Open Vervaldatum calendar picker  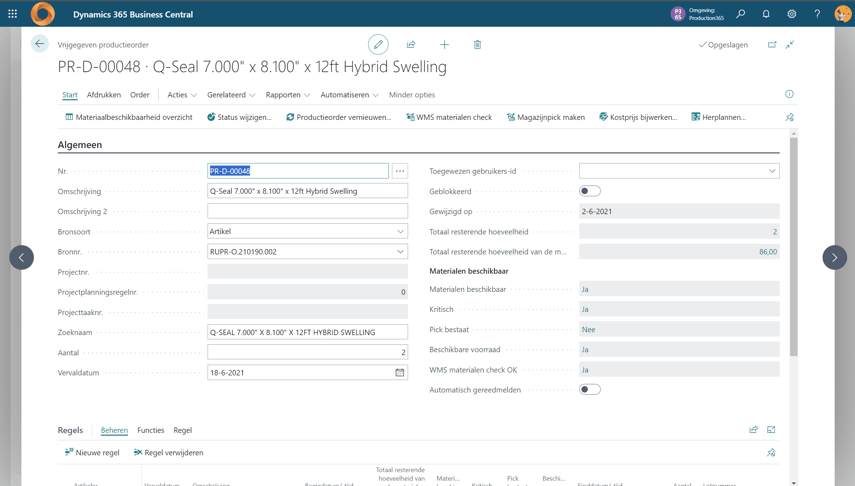400,373
